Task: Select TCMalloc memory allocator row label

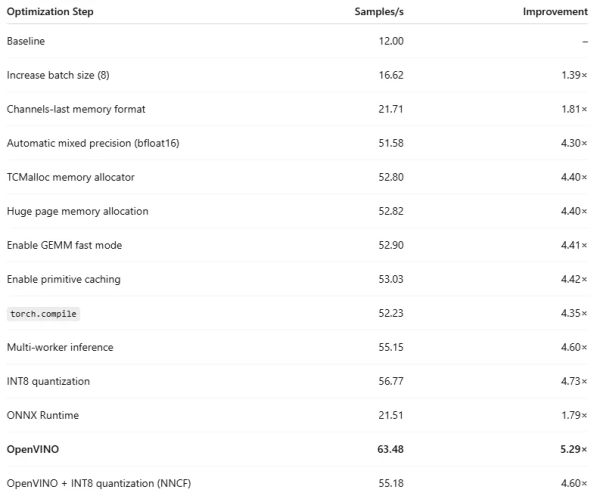Action: tap(70, 177)
